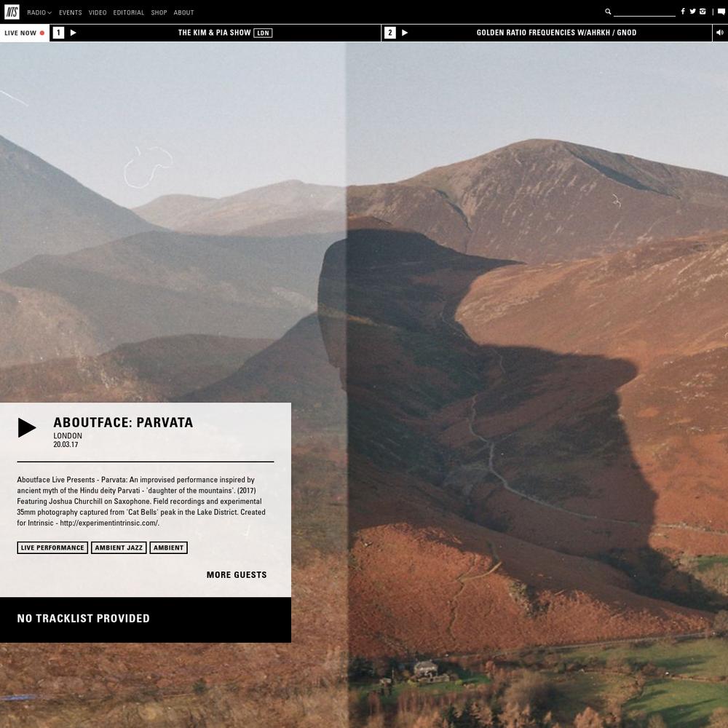Open the About page
This screenshot has height=728, width=728.
point(183,12)
